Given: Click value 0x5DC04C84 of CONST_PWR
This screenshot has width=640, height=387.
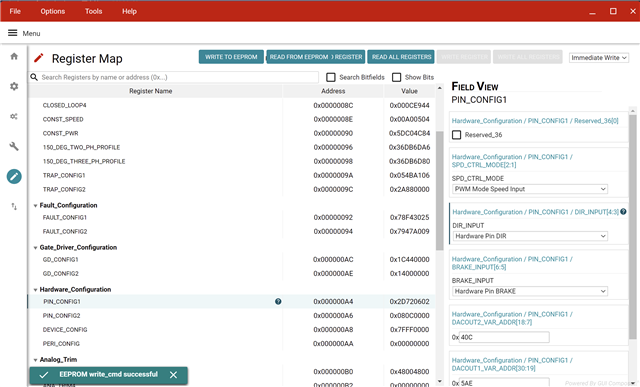Looking at the screenshot, I should (409, 133).
